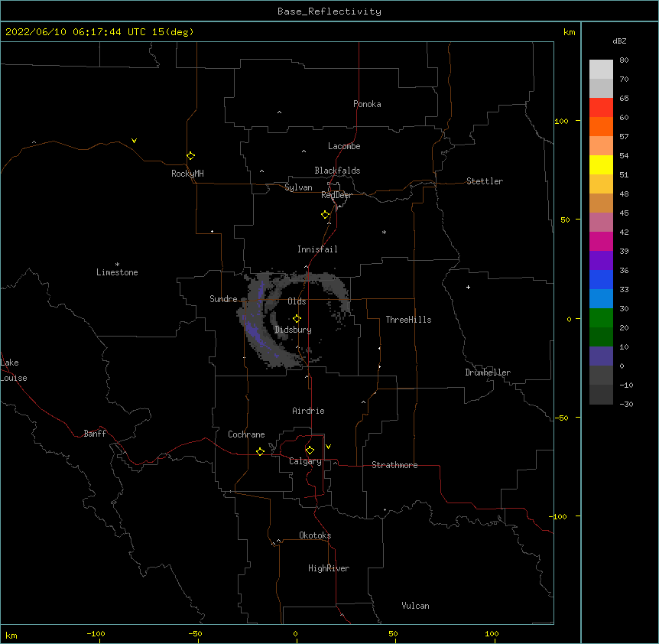Click the Calgary city label
Image resolution: width=659 pixels, height=644 pixels.
click(x=305, y=461)
